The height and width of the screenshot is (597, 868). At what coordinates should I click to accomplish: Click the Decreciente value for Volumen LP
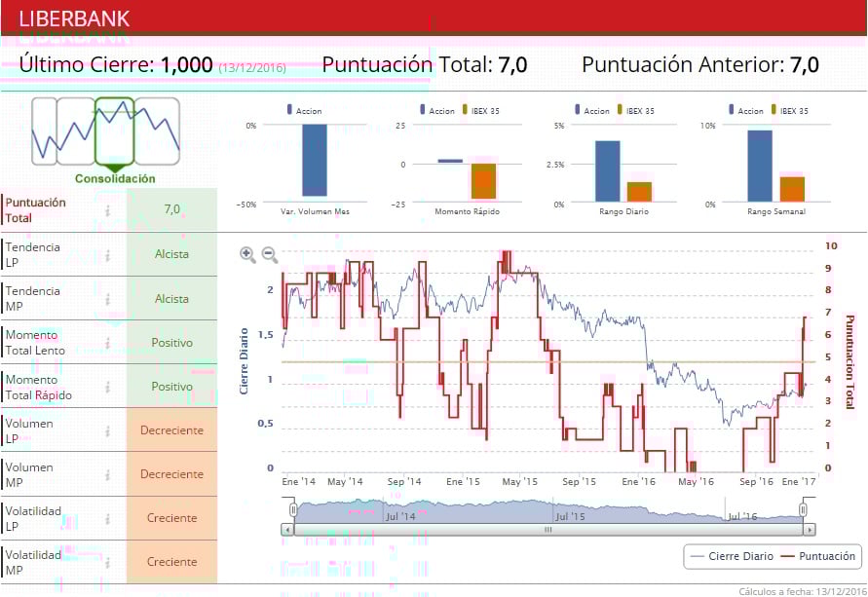[x=171, y=429]
